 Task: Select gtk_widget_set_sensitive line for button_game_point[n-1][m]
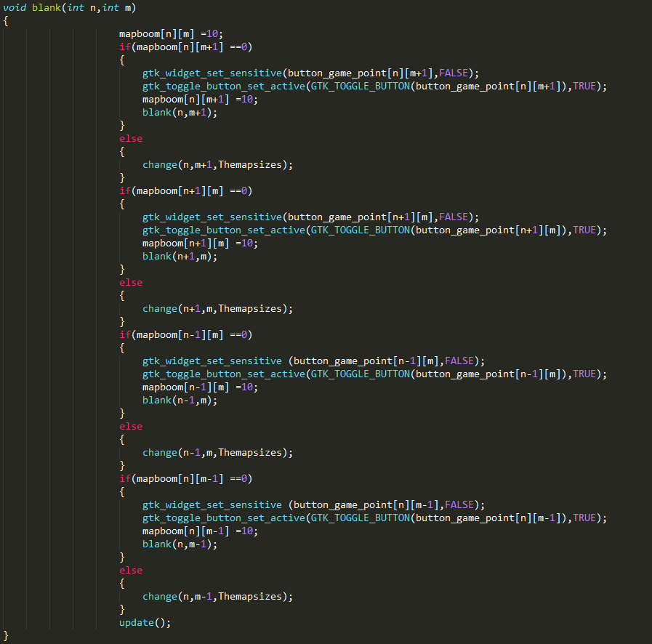click(x=313, y=361)
